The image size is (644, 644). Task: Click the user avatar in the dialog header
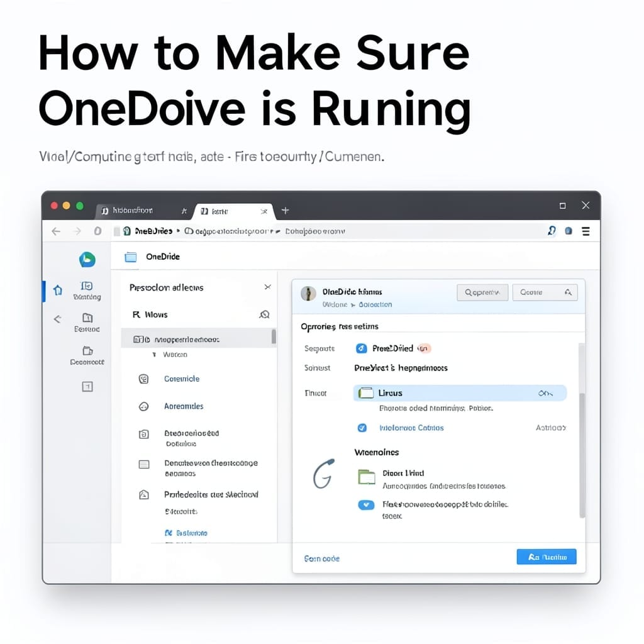click(308, 293)
